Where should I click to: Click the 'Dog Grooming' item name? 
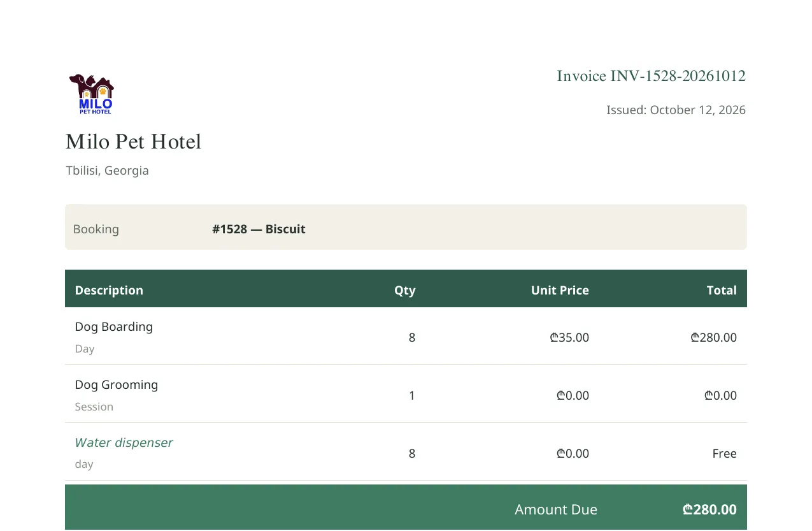pos(117,384)
